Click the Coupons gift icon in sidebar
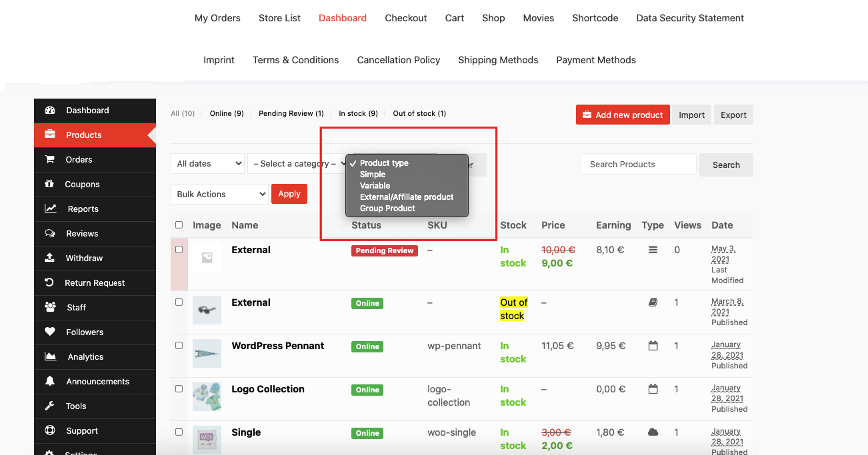 point(50,184)
